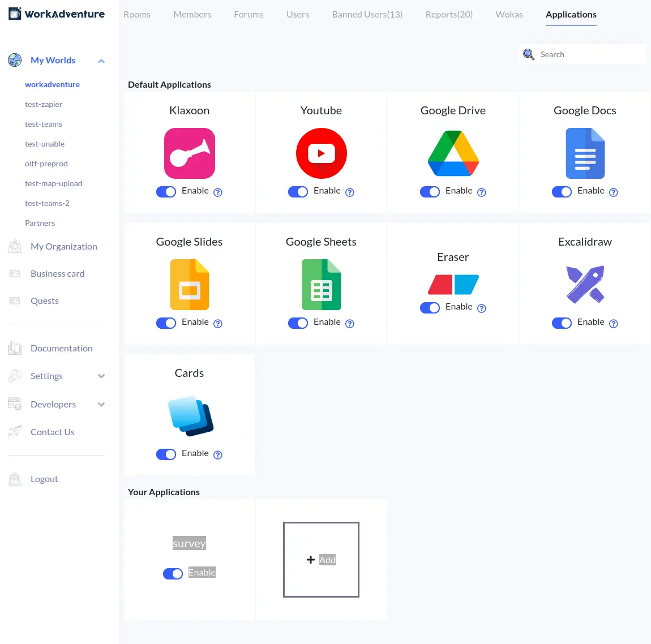
Task: Disable the Klaxoon toggle
Action: tap(166, 192)
